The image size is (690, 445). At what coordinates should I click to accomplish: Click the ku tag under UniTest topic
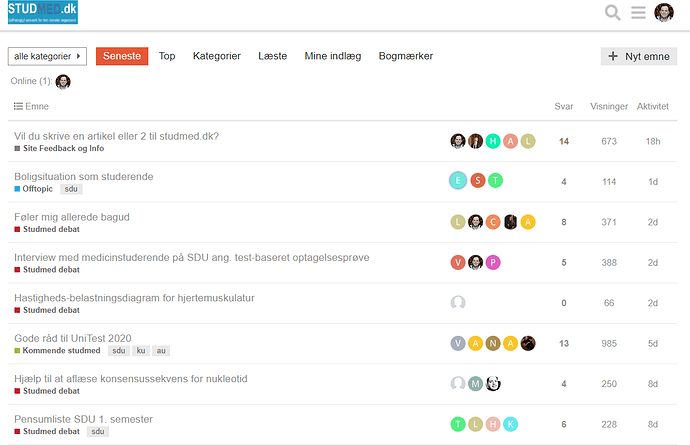(141, 351)
